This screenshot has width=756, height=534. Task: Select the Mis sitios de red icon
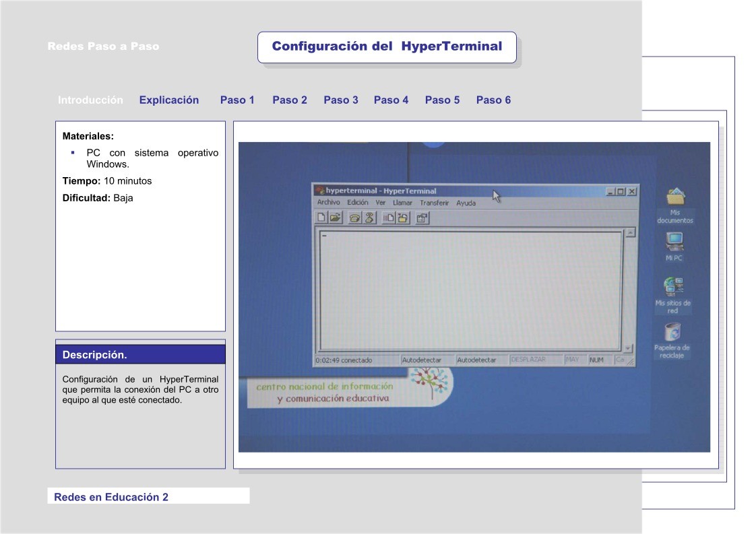(x=673, y=296)
